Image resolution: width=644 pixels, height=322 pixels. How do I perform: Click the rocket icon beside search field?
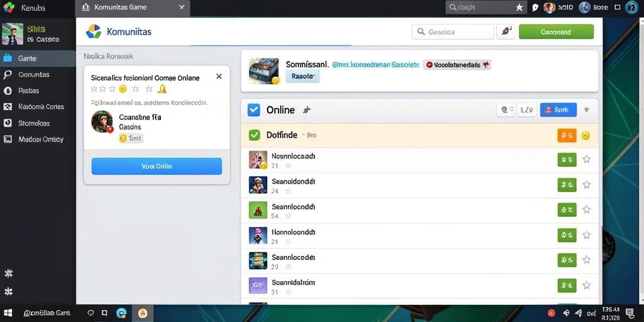(506, 31)
